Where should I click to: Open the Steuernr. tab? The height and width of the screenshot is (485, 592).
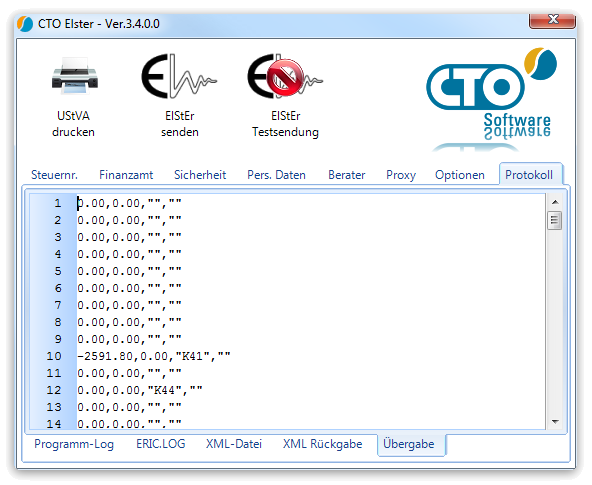(54, 175)
